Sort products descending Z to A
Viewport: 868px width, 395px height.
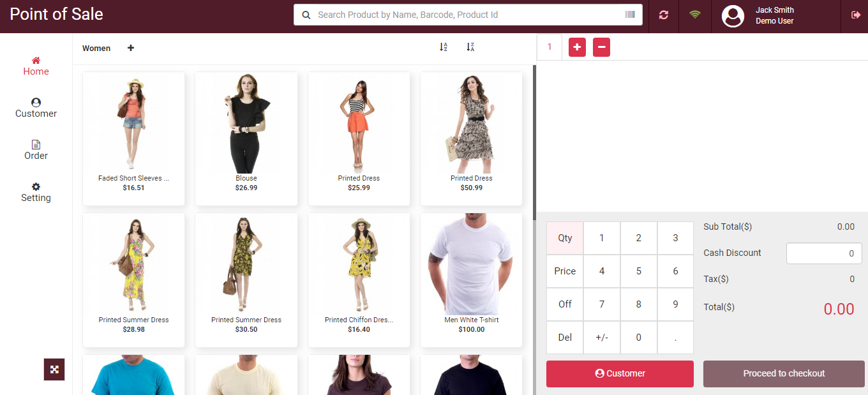(x=470, y=47)
